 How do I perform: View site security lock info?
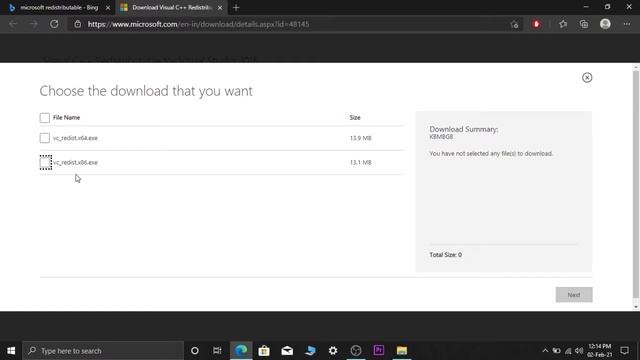pos(78,24)
